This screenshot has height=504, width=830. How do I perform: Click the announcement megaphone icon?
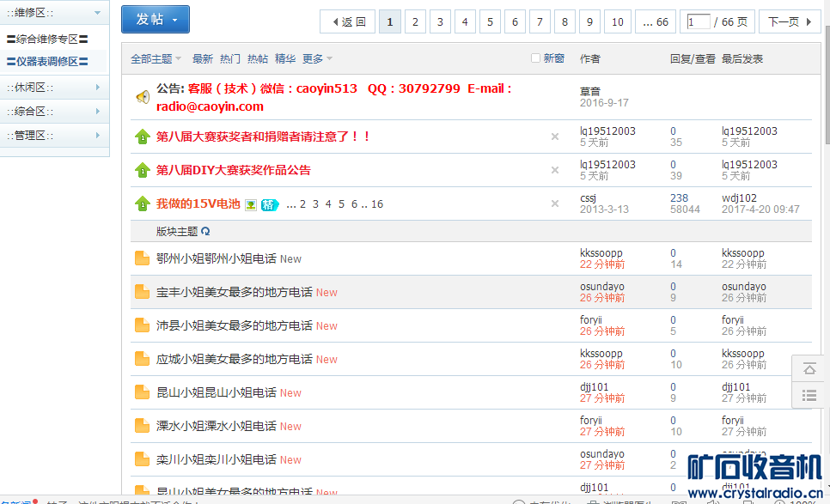[143, 97]
